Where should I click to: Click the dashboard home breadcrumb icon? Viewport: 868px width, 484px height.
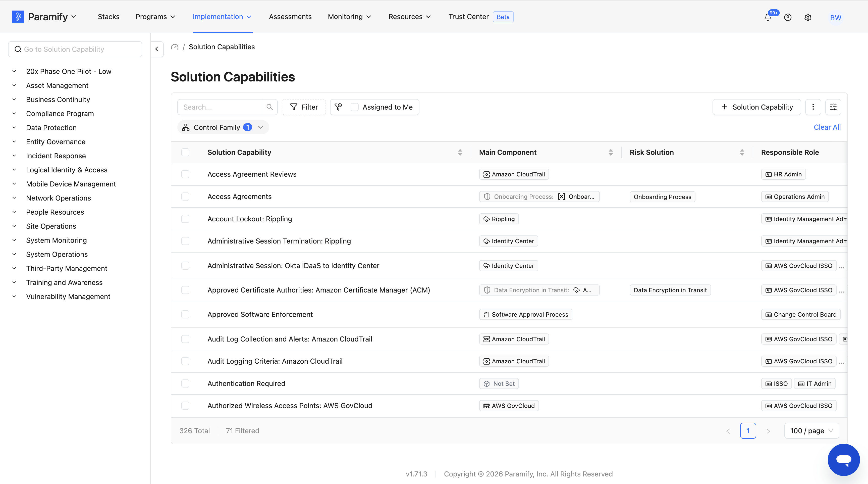(x=175, y=47)
